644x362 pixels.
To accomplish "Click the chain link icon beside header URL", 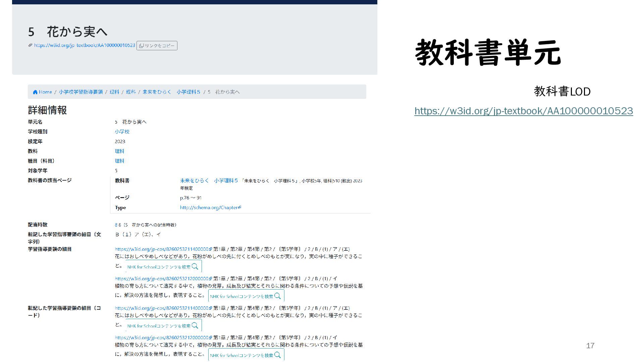I will pos(30,45).
